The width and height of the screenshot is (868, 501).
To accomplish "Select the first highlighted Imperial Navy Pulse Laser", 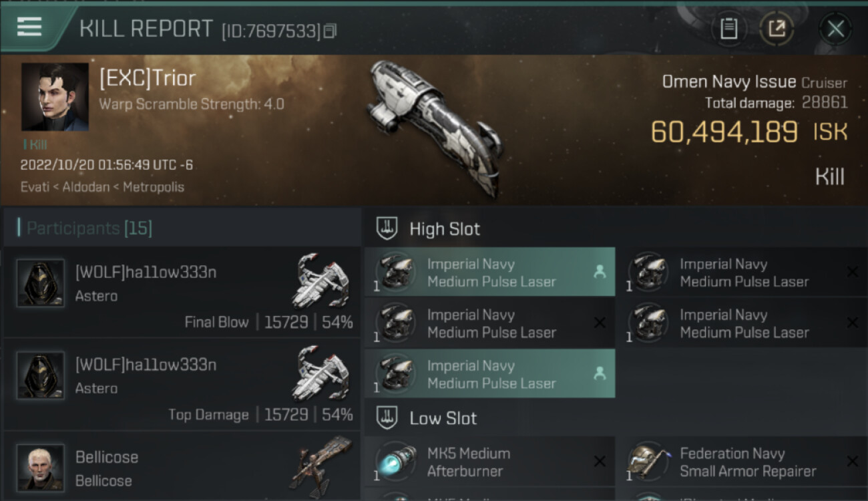I will click(489, 273).
